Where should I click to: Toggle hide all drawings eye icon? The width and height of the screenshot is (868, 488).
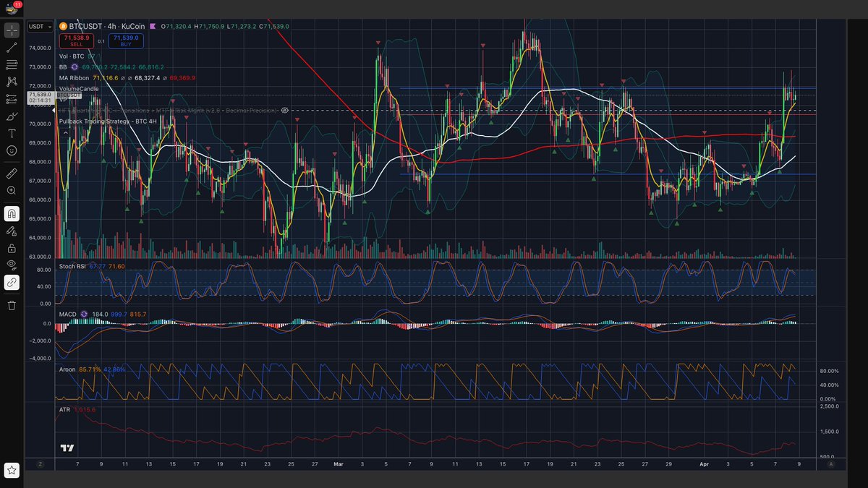(x=12, y=265)
